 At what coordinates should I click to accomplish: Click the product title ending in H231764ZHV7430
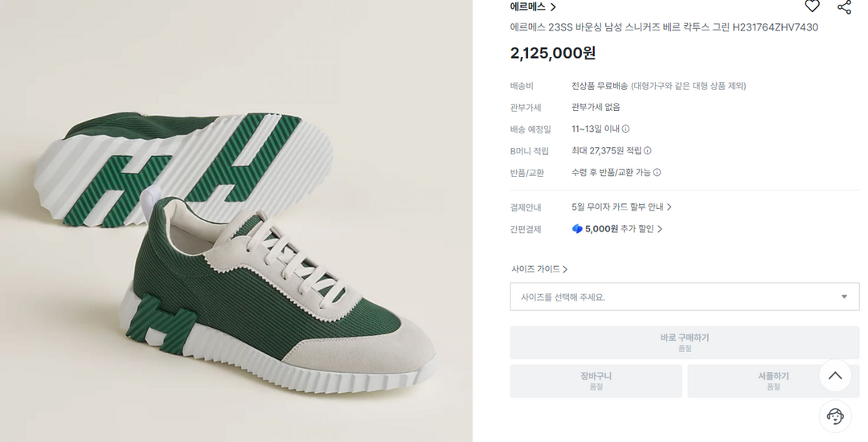pyautogui.click(x=664, y=27)
